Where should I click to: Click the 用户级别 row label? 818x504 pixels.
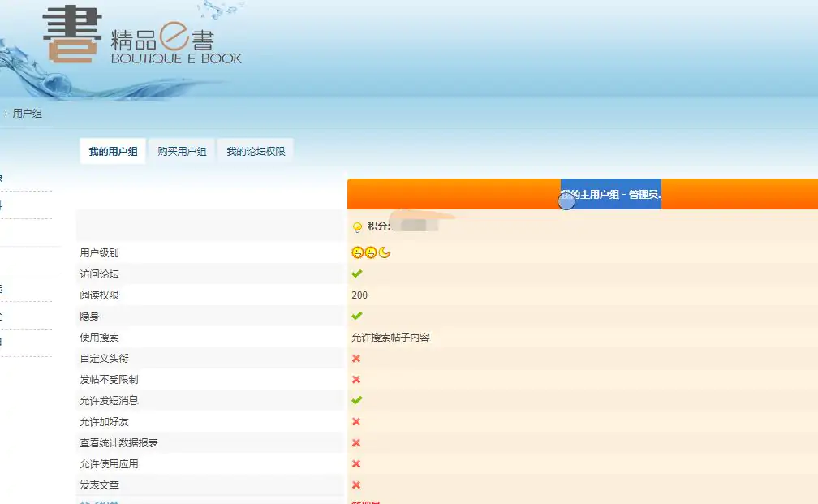point(99,253)
